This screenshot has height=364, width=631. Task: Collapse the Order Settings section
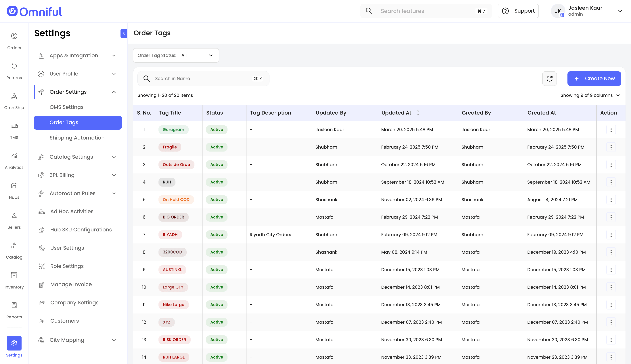(x=114, y=92)
